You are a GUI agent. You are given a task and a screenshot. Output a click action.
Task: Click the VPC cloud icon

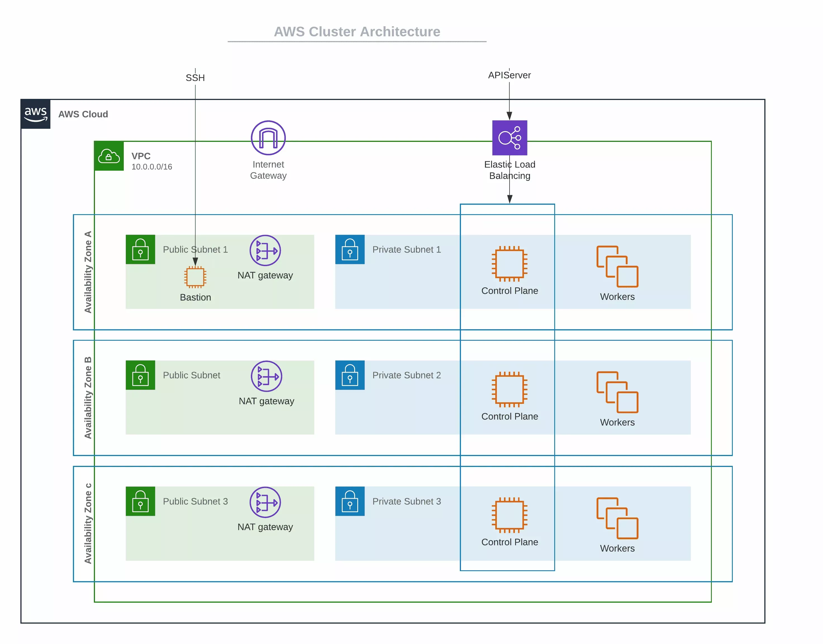(x=109, y=156)
